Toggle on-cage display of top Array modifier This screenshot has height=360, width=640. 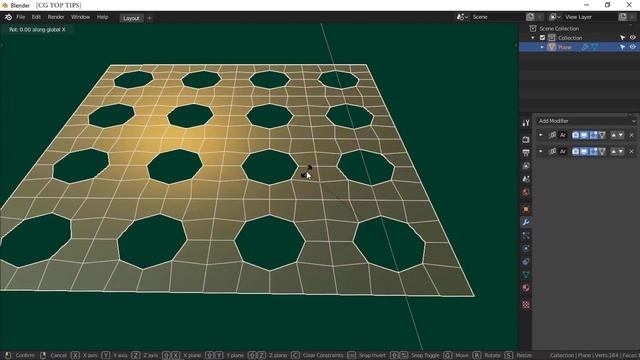[602, 135]
